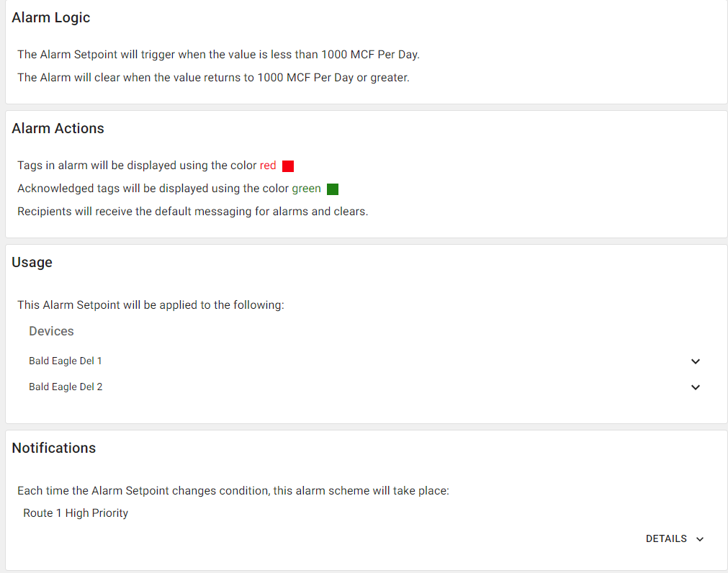Click the Usage section header
Viewport: 728px width, 573px height.
tap(32, 262)
